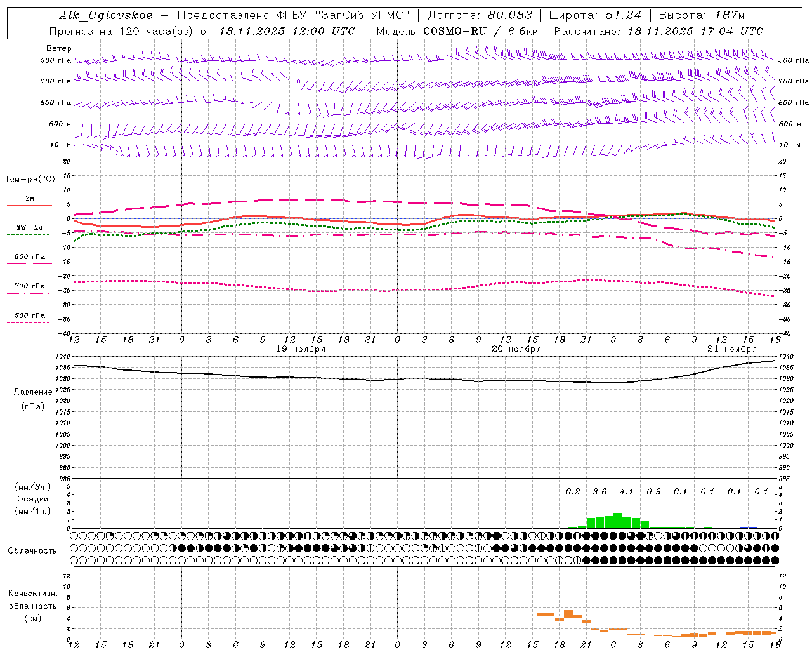Click the '850 гПа' entry in the temperature legend
Screen dimensions: 812x650
29,257
